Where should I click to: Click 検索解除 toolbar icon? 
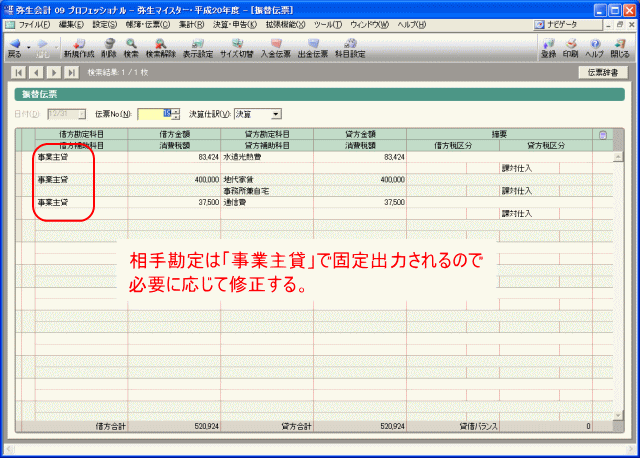[x=161, y=48]
